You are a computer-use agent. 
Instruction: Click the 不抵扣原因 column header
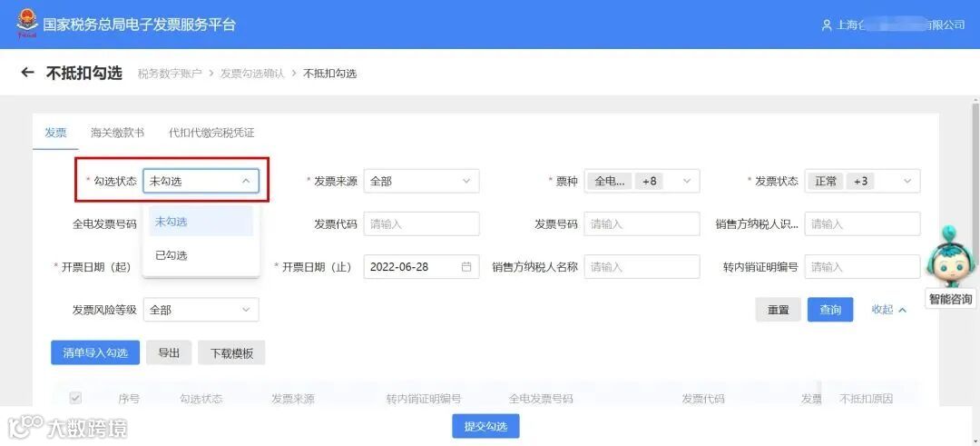coord(867,399)
